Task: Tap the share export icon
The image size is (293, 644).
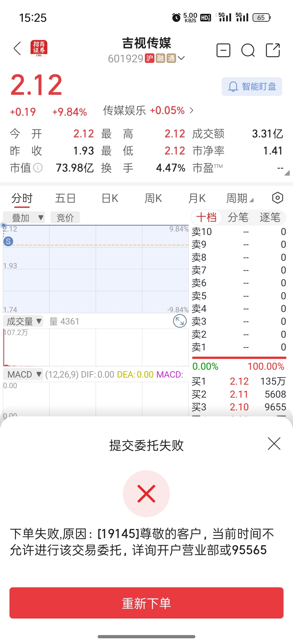Action: pos(273,50)
